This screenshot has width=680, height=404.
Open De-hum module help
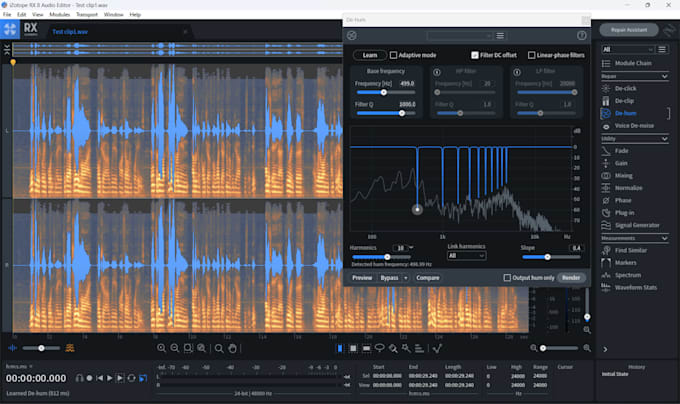point(582,36)
